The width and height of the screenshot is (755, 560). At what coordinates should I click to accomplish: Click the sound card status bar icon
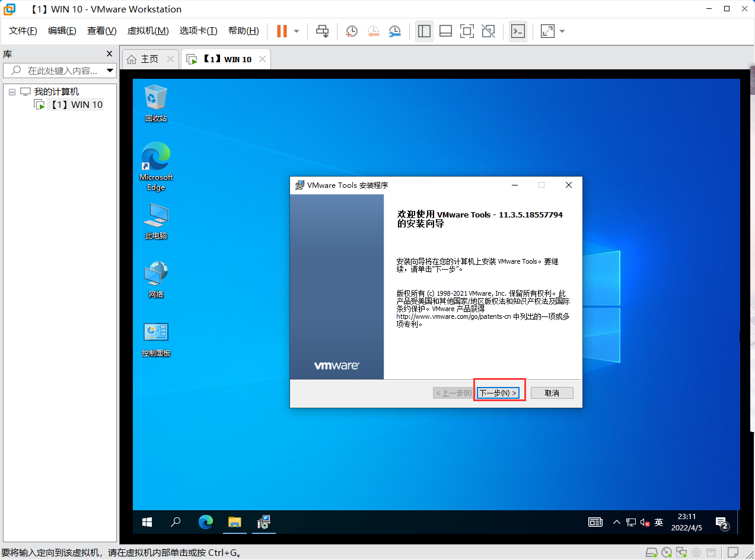coord(696,553)
